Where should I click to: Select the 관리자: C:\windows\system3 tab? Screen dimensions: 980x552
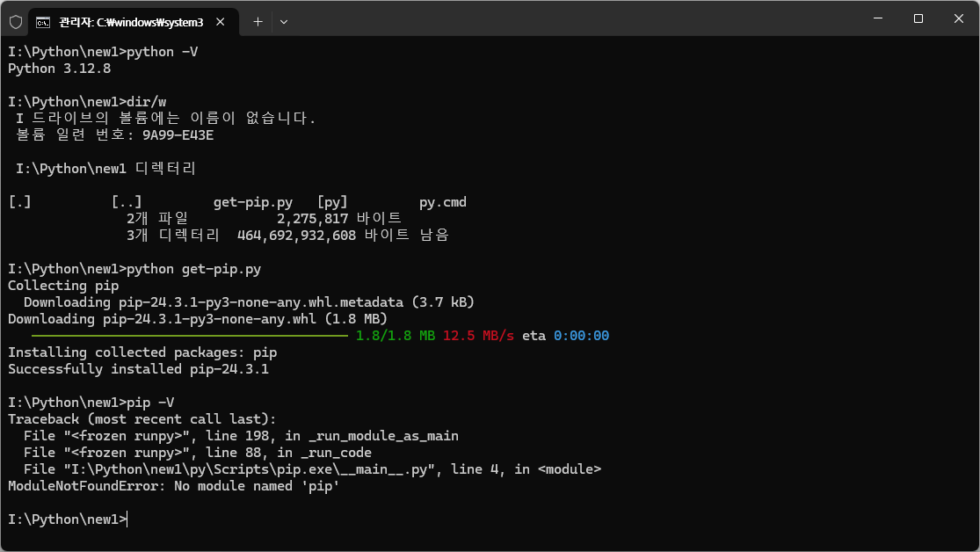(131, 22)
